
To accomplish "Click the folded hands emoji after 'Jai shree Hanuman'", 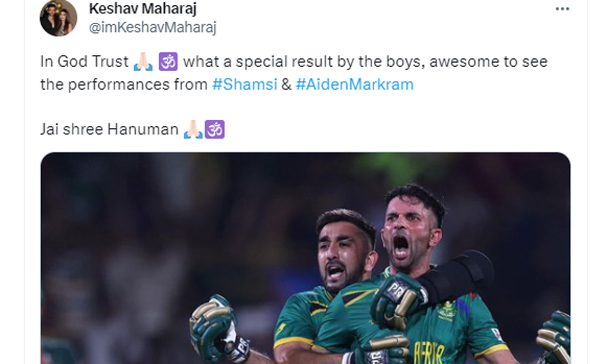I will coord(193,129).
